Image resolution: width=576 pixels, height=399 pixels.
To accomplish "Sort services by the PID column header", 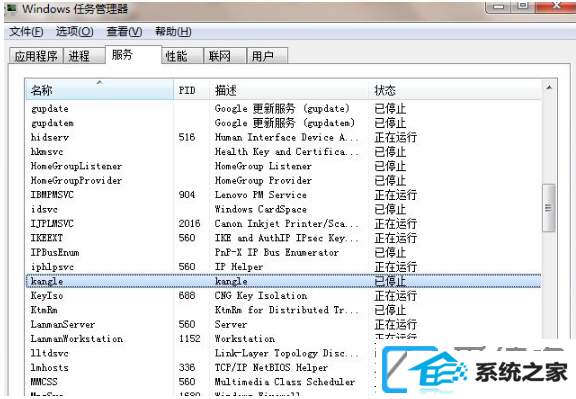I will pos(191,90).
